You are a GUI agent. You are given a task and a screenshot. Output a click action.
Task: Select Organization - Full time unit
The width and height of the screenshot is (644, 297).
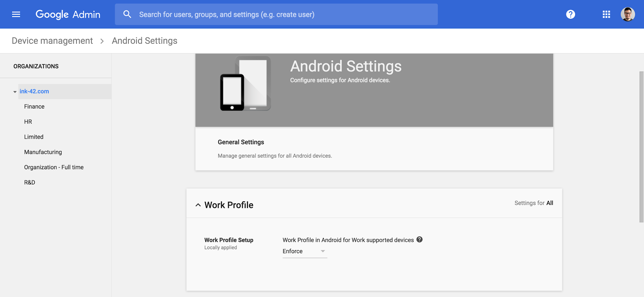(x=54, y=167)
